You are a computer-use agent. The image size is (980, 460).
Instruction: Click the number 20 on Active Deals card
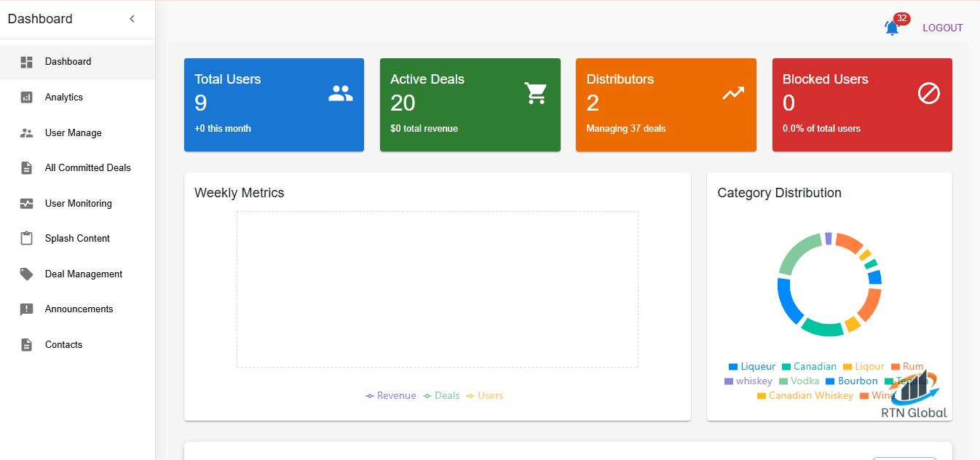point(403,103)
